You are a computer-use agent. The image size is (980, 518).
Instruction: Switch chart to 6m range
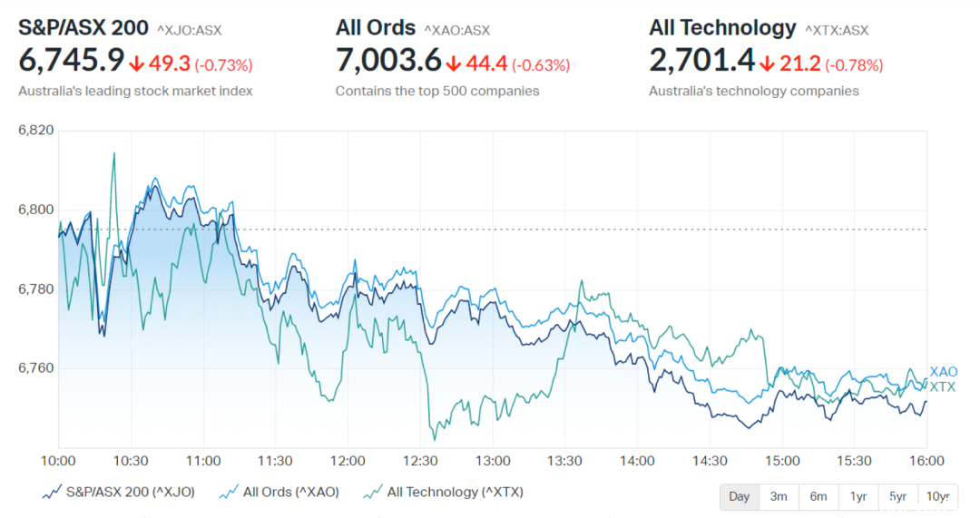click(x=818, y=497)
